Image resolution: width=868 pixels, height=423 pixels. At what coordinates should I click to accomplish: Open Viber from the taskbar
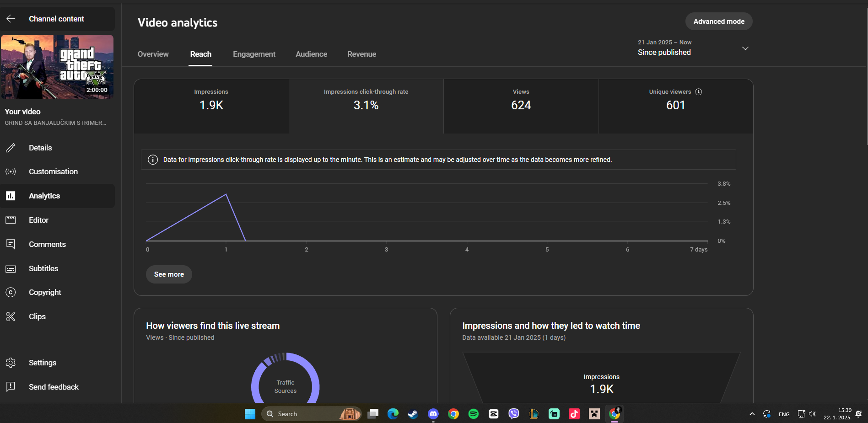coord(514,414)
